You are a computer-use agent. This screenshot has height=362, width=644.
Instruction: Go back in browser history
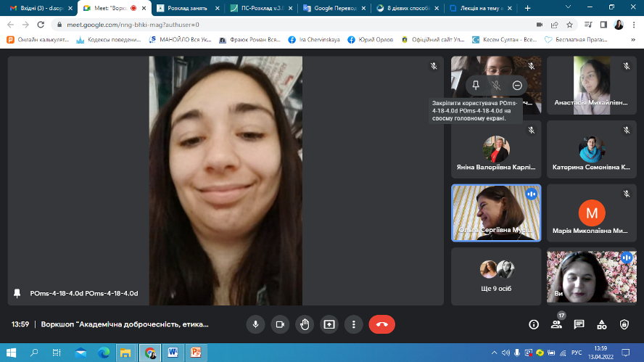pos(11,25)
